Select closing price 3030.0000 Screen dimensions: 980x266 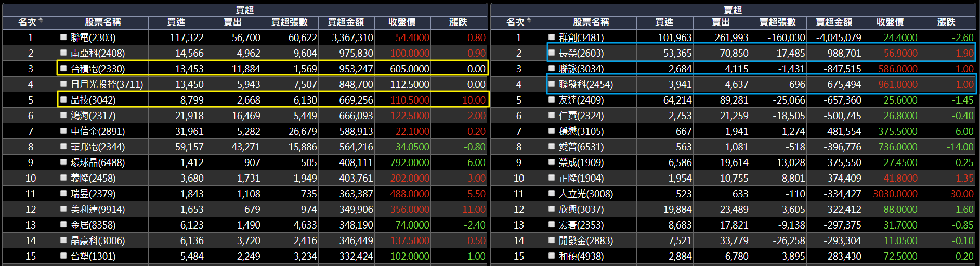click(x=895, y=194)
